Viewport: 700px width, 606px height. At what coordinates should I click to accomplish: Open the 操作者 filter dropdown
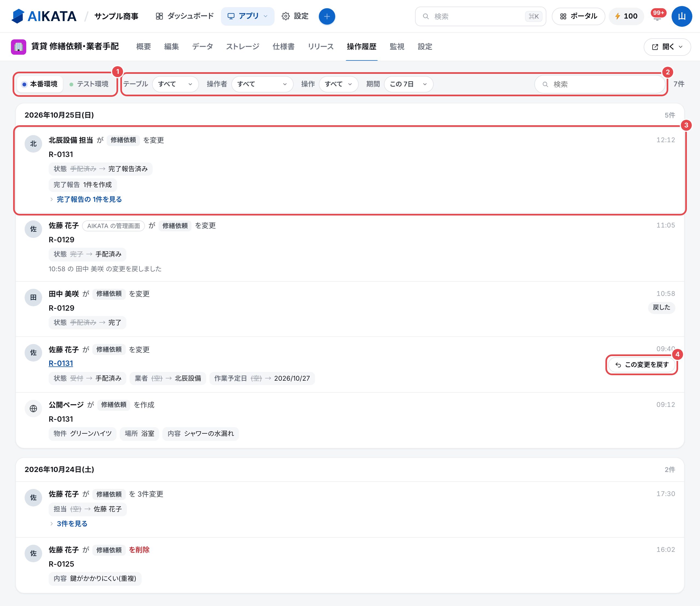(262, 84)
